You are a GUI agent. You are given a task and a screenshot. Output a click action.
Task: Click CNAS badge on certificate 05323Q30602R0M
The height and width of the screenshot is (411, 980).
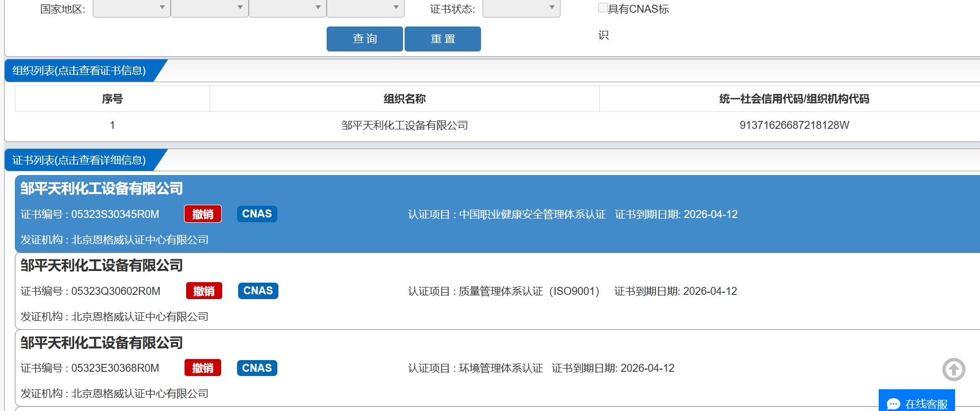[x=258, y=291]
